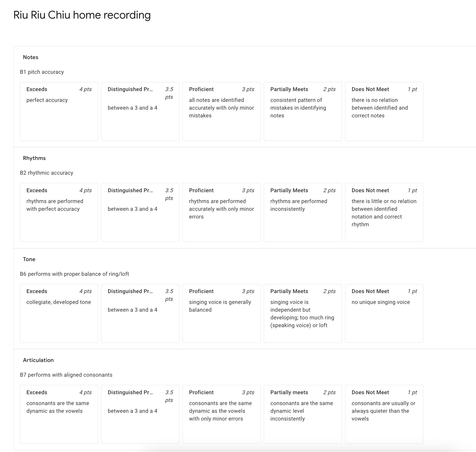Pick Proficient level in Rhythms criterion
Screen dimensions: 476x452
[x=221, y=212]
